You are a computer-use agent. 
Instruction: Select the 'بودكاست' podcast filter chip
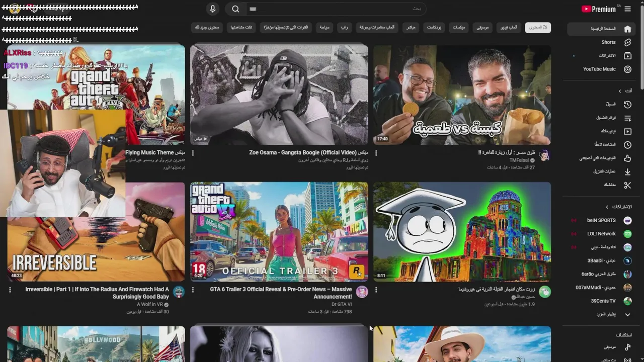(x=434, y=27)
